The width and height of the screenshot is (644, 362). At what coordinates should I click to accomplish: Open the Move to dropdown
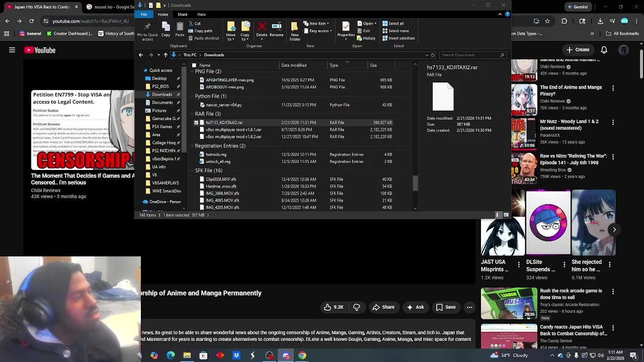[x=231, y=31]
